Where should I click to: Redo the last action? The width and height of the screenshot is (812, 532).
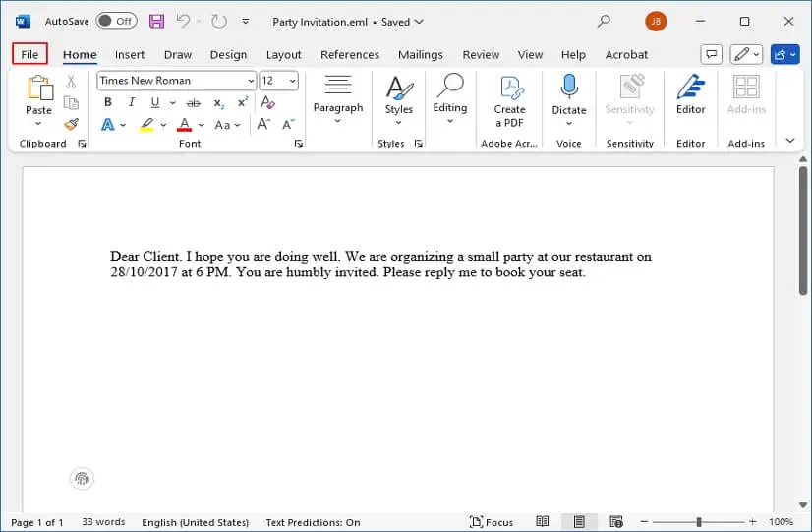tap(219, 22)
